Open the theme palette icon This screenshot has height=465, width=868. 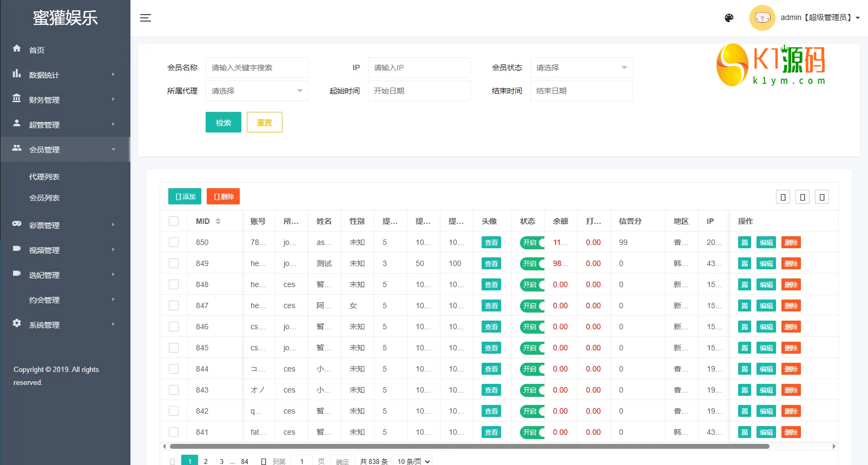(729, 18)
